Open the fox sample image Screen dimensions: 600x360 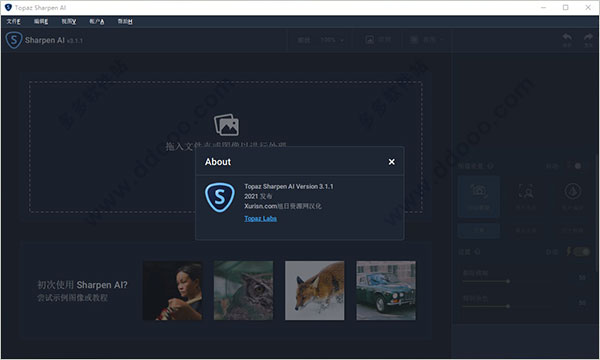[315, 290]
